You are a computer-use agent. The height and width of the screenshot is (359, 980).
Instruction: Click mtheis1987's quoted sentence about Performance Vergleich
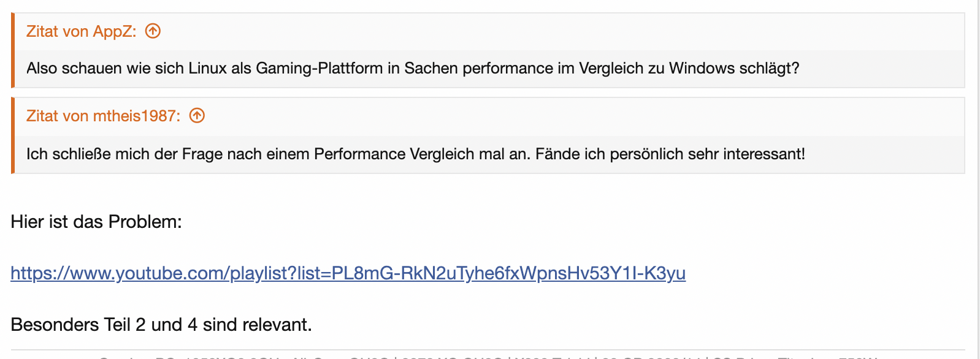point(415,154)
